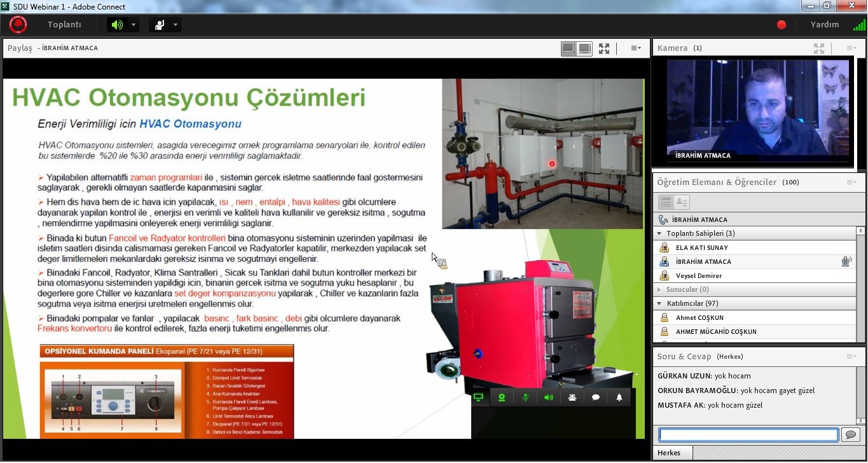868x463 pixels.
Task: Click the notification bell icon
Action: tap(619, 397)
